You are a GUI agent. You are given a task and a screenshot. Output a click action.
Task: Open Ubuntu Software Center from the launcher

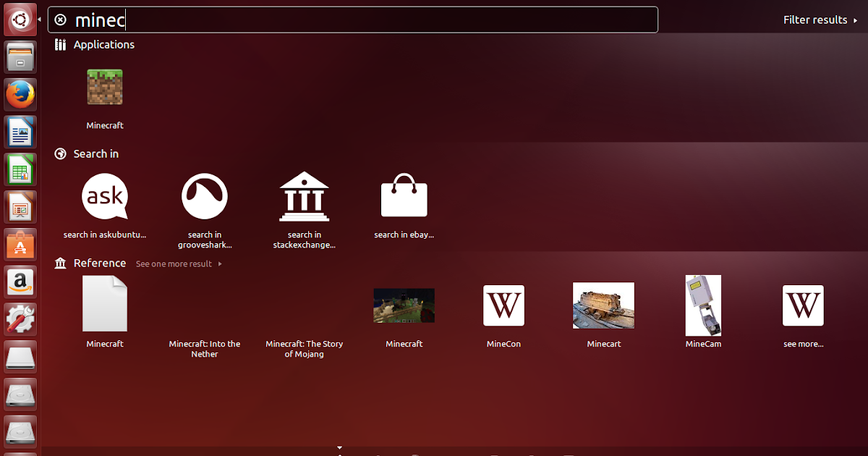20,245
